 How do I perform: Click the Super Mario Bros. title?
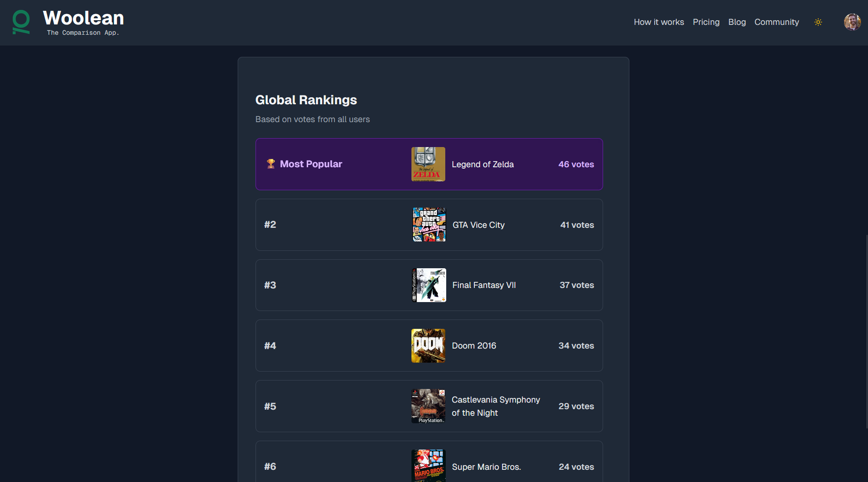click(x=487, y=467)
